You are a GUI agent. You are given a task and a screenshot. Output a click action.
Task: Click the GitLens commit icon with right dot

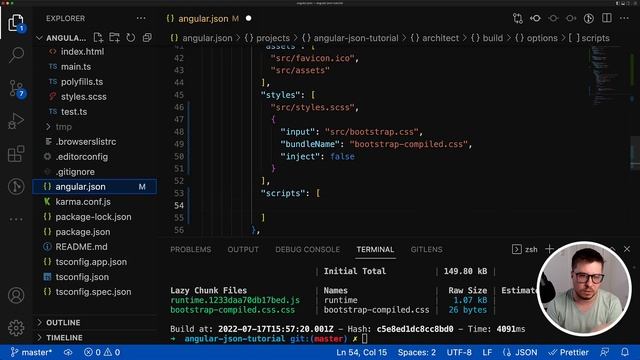[571, 18]
